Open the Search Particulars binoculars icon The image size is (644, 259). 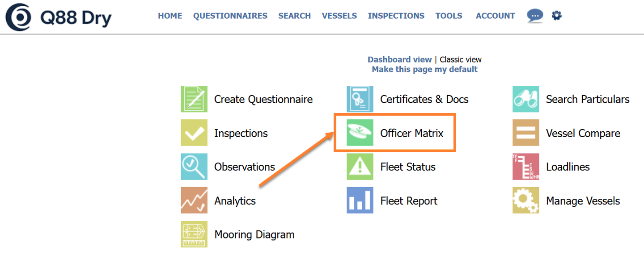tap(526, 99)
